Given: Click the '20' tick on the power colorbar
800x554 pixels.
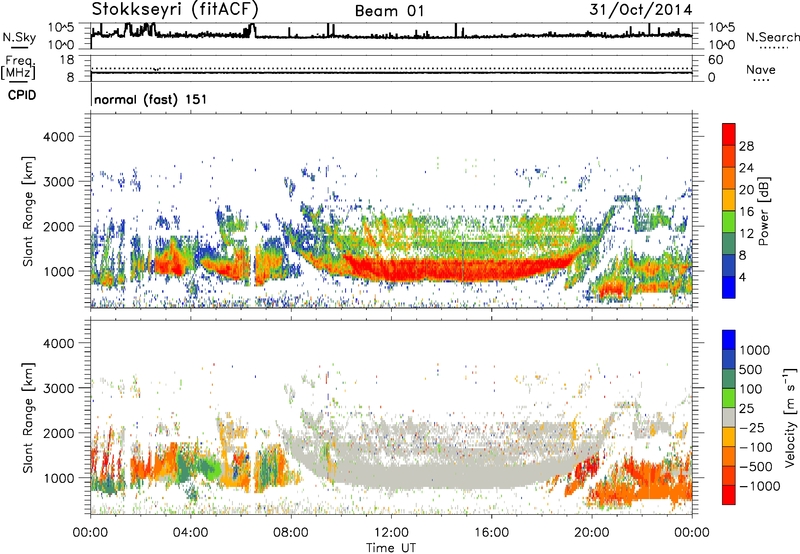Looking at the screenshot, I should (746, 190).
